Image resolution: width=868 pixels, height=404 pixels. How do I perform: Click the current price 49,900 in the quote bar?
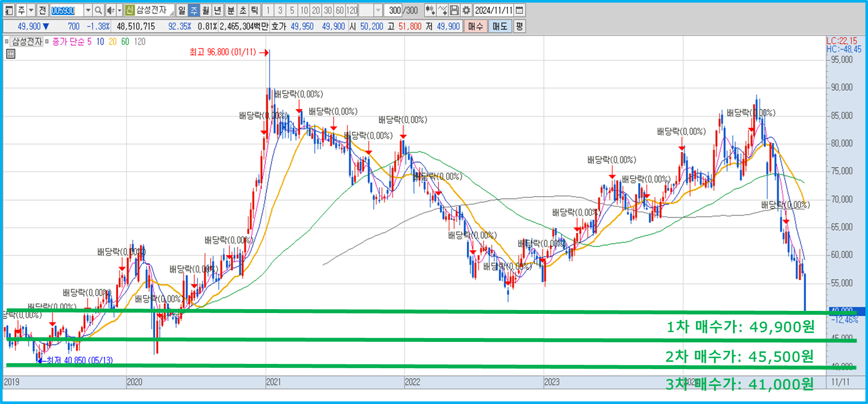[x=29, y=26]
